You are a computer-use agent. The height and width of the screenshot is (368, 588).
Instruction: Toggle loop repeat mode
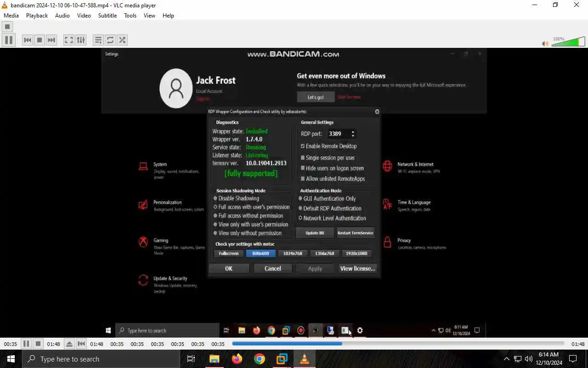point(110,40)
